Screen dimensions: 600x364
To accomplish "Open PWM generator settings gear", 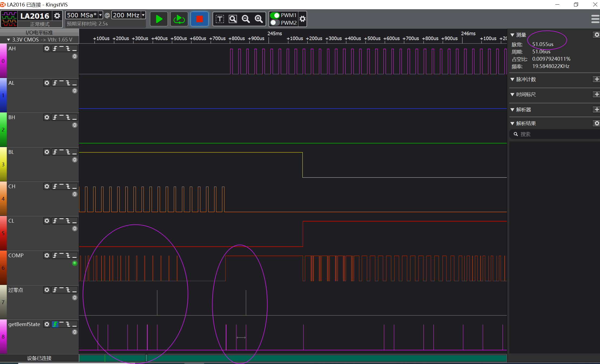I will pyautogui.click(x=303, y=19).
